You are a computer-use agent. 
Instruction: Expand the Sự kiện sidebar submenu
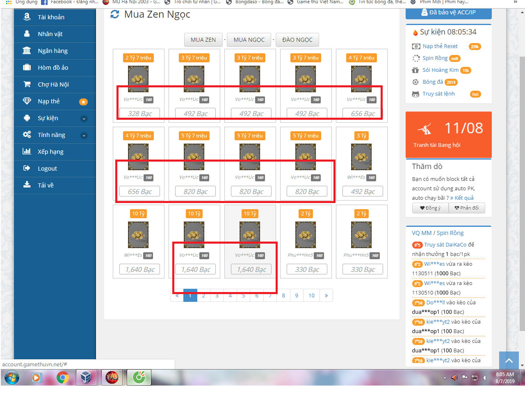(x=84, y=119)
